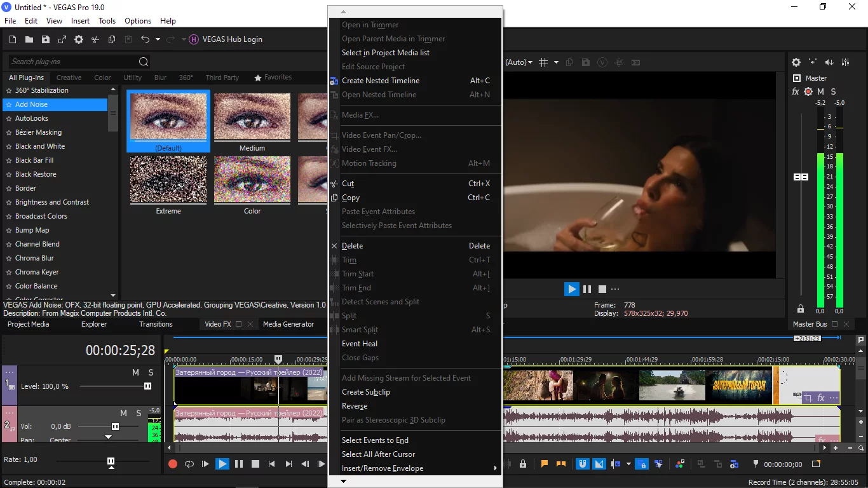Image resolution: width=868 pixels, height=488 pixels.
Task: Switch to the Transitions tab
Action: click(156, 324)
